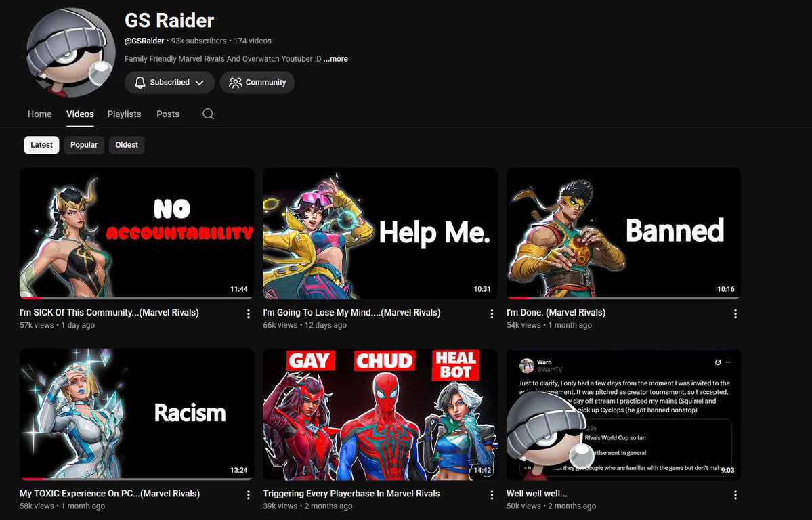This screenshot has width=812, height=520.
Task: Click the 93k subscribers text
Action: (199, 41)
